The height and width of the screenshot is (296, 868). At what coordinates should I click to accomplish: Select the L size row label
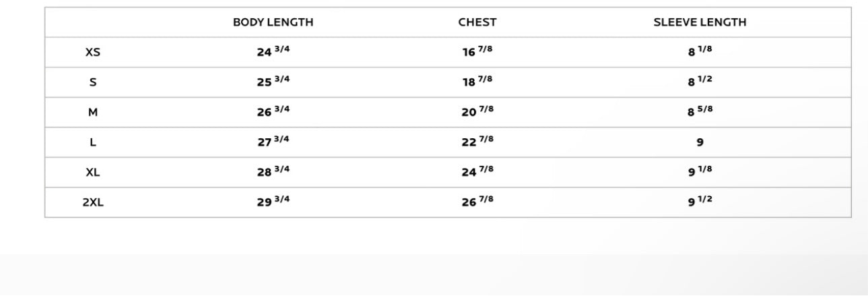(x=93, y=143)
